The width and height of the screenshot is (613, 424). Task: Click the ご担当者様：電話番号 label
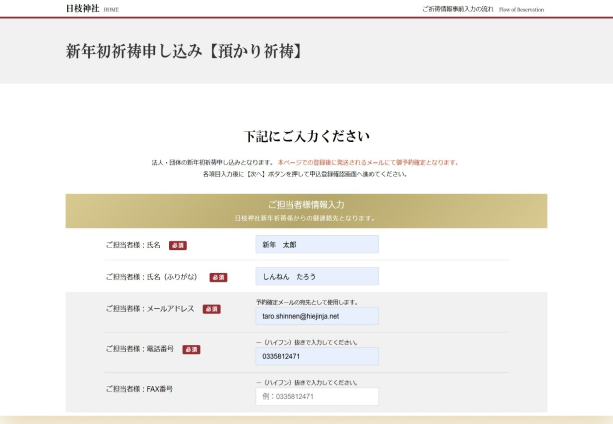[140, 349]
